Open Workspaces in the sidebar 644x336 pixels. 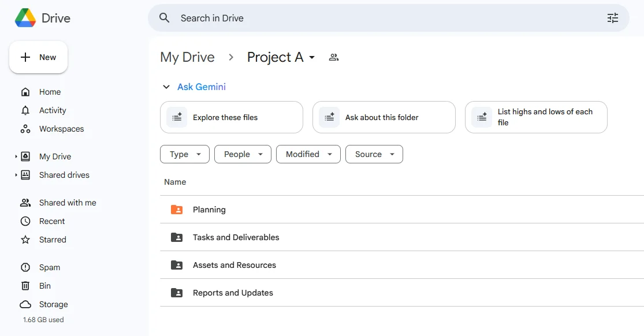point(61,129)
